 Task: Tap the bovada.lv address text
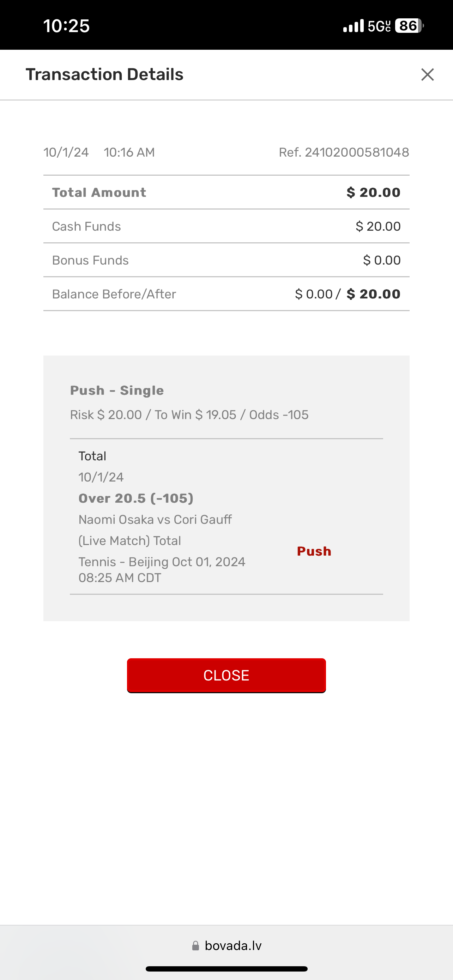point(233,946)
